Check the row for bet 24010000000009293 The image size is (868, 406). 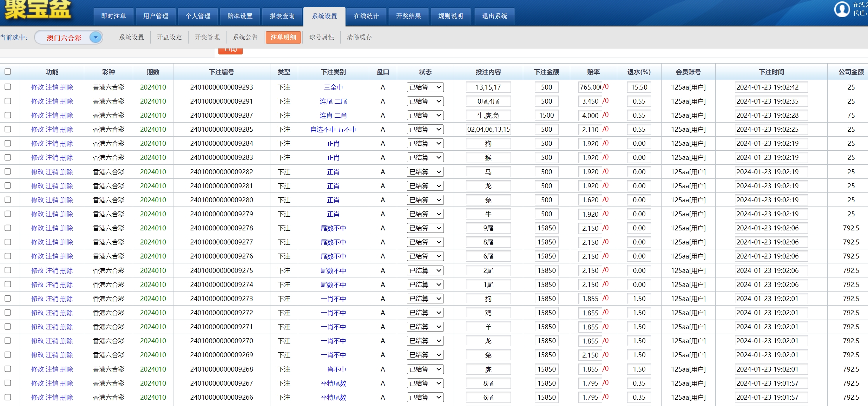[x=8, y=87]
